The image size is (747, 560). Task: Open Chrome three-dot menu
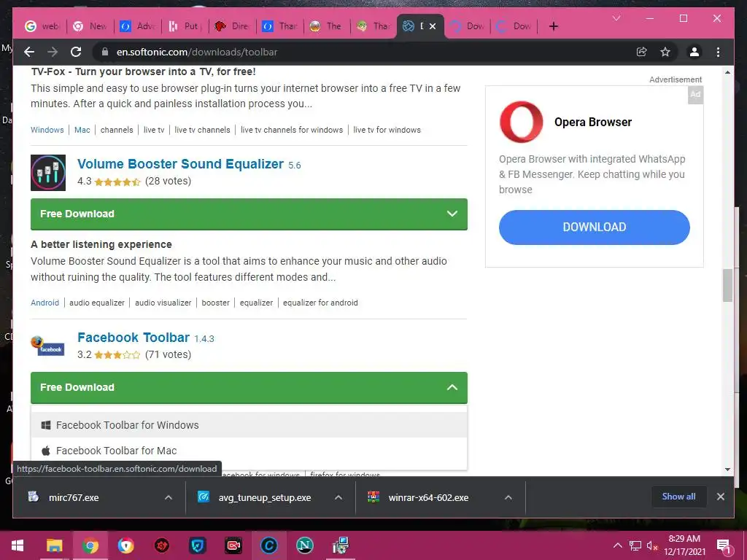[718, 52]
